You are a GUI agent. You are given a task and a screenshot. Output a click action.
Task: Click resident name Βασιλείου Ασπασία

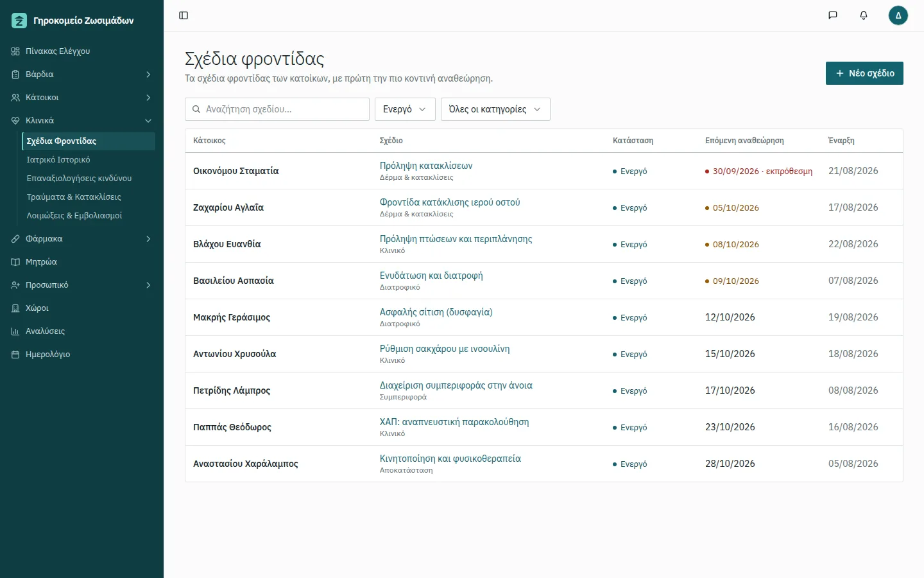pyautogui.click(x=234, y=281)
